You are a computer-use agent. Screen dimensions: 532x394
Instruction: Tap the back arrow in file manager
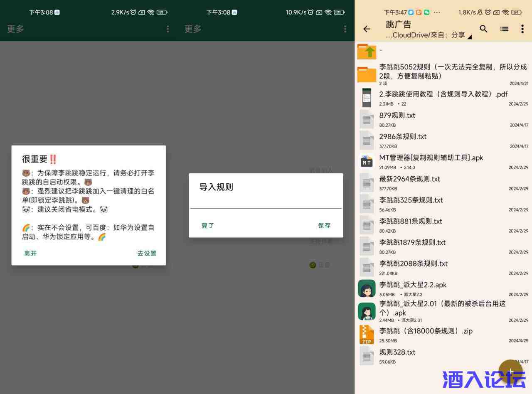367,29
